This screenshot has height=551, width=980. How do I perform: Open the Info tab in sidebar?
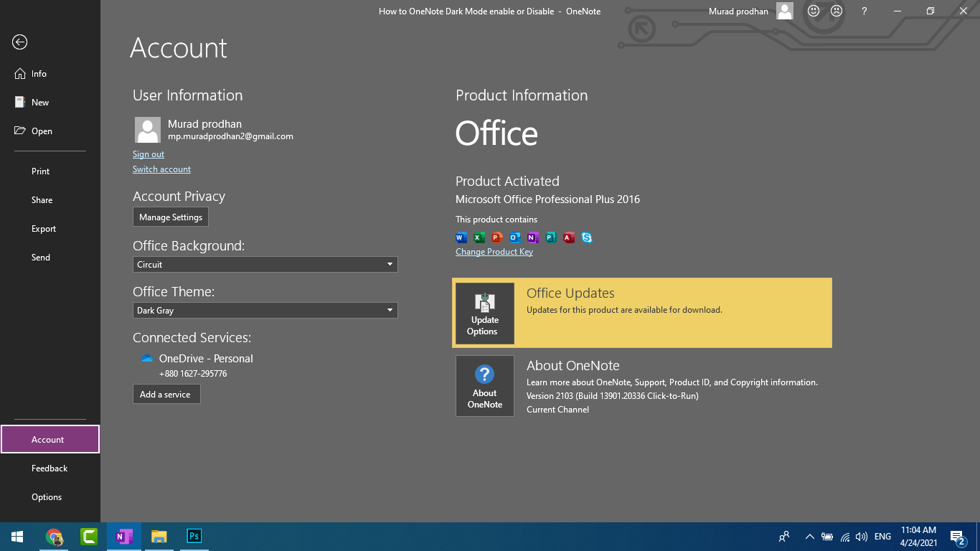pyautogui.click(x=39, y=74)
